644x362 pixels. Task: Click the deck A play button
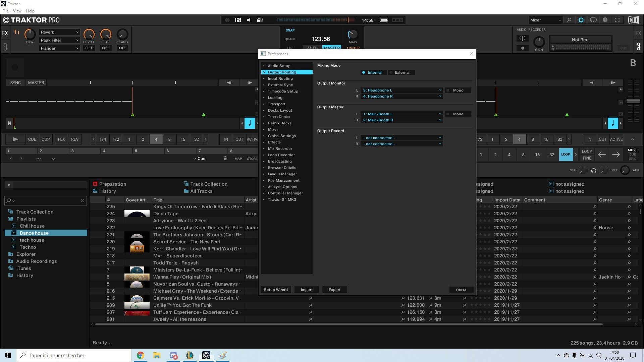pos(15,139)
